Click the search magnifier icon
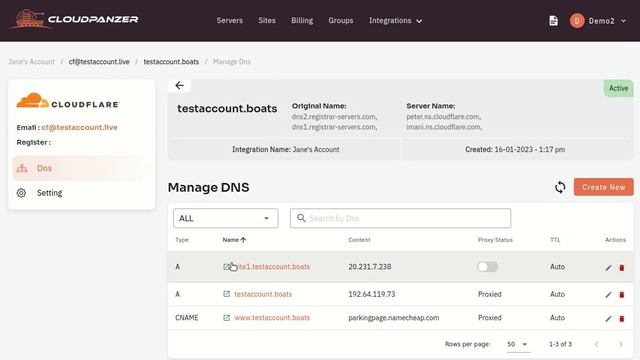Screen dimensions: 640x360 pyautogui.click(x=301, y=218)
